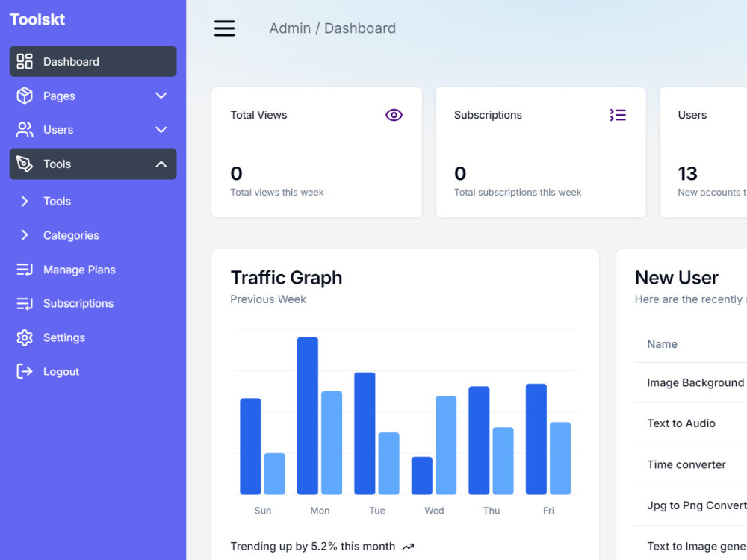The height and width of the screenshot is (560, 747).
Task: Click the Dashboard grid icon
Action: pos(25,61)
